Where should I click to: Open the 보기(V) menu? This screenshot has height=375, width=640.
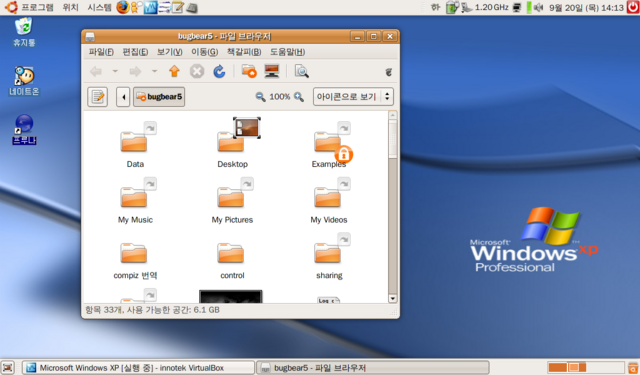tap(169, 52)
